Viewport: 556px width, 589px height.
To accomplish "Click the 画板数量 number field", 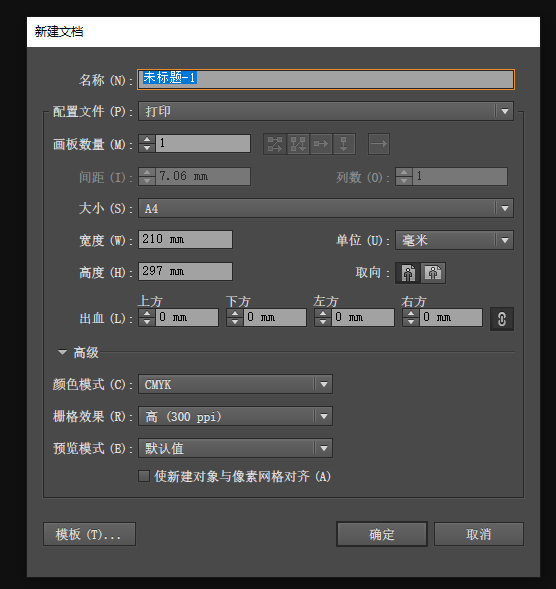I will [x=203, y=143].
